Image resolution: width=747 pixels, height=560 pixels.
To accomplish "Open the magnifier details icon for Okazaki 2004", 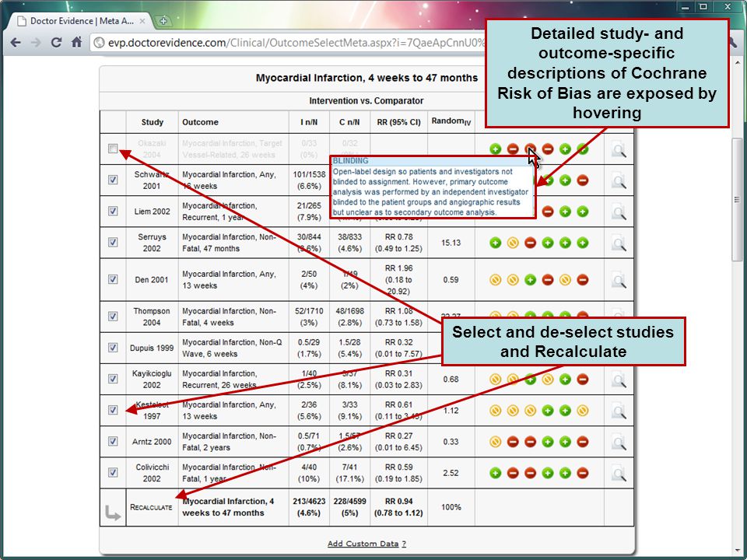I will (619, 150).
